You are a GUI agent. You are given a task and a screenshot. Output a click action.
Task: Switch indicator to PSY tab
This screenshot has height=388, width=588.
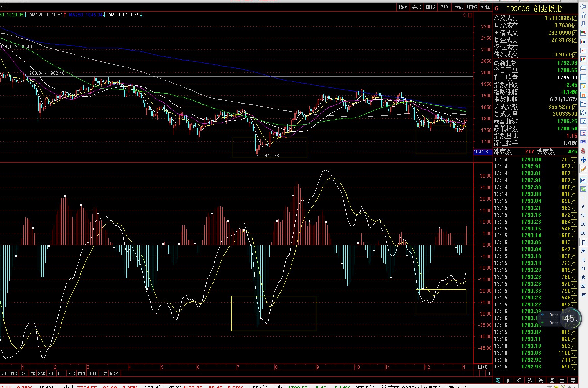click(103, 373)
